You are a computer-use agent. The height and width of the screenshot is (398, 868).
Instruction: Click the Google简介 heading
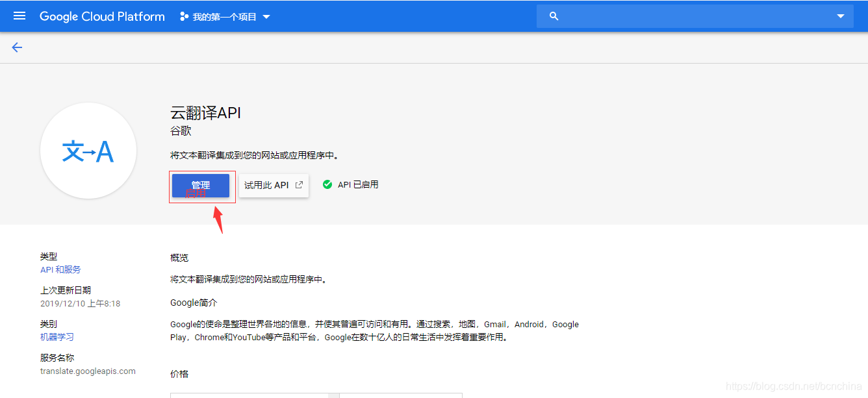pyautogui.click(x=194, y=303)
